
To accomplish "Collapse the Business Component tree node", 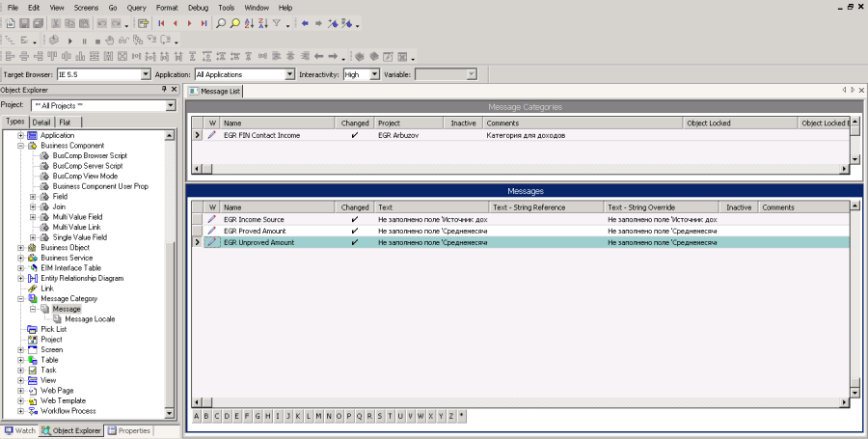I will point(20,146).
